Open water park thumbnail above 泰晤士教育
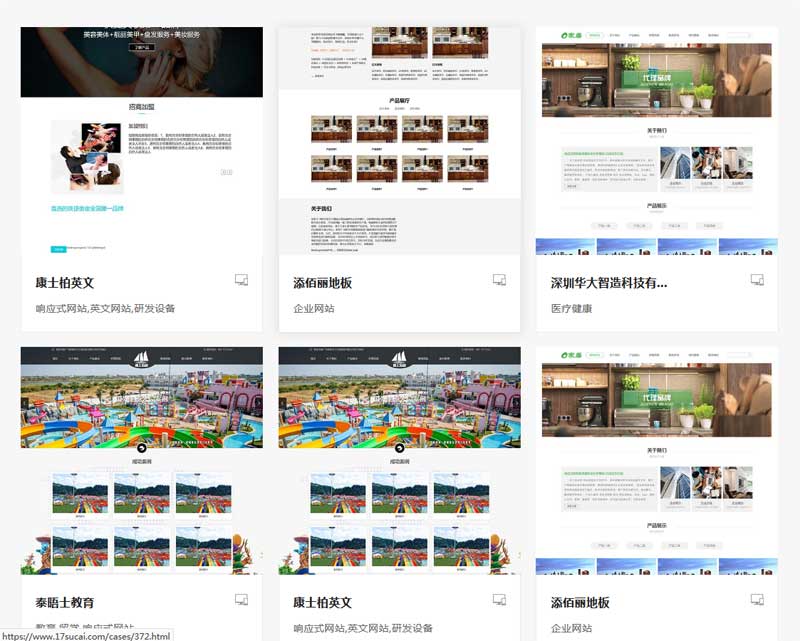The height and width of the screenshot is (641, 800). 141,460
